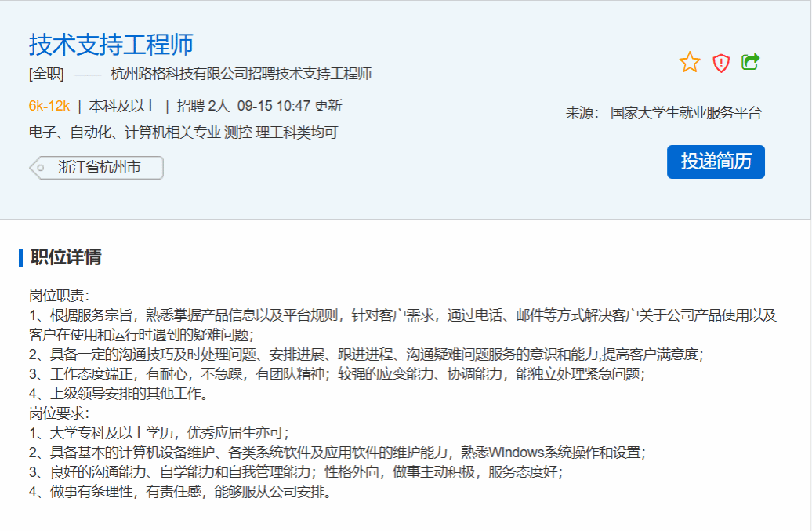Click the requirement line mentioning Windows系统操作

pyautogui.click(x=337, y=453)
